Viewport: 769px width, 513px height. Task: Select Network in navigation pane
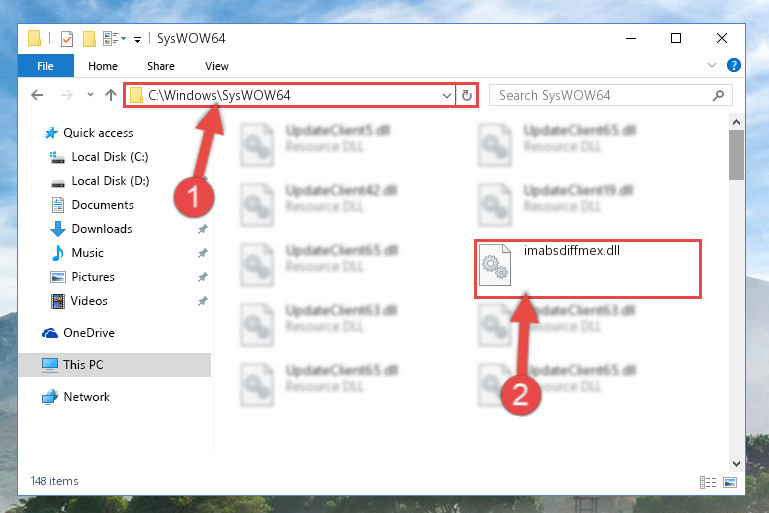pyautogui.click(x=86, y=397)
